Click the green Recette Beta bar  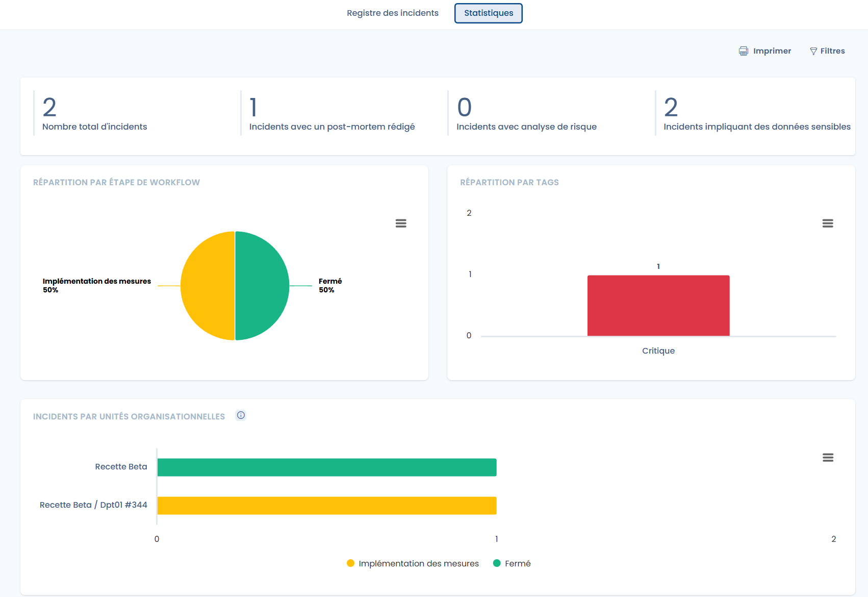coord(327,467)
